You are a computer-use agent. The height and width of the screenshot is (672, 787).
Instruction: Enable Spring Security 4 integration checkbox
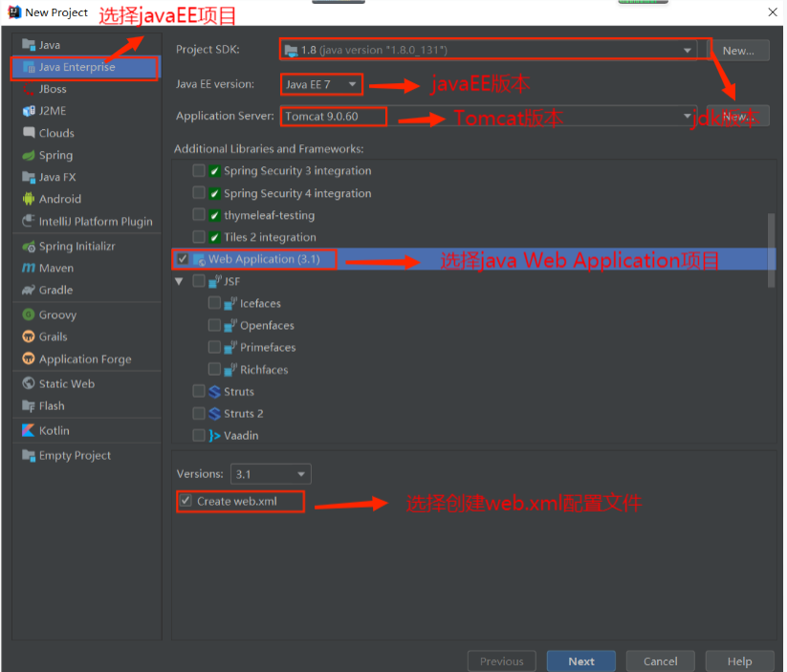point(199,193)
